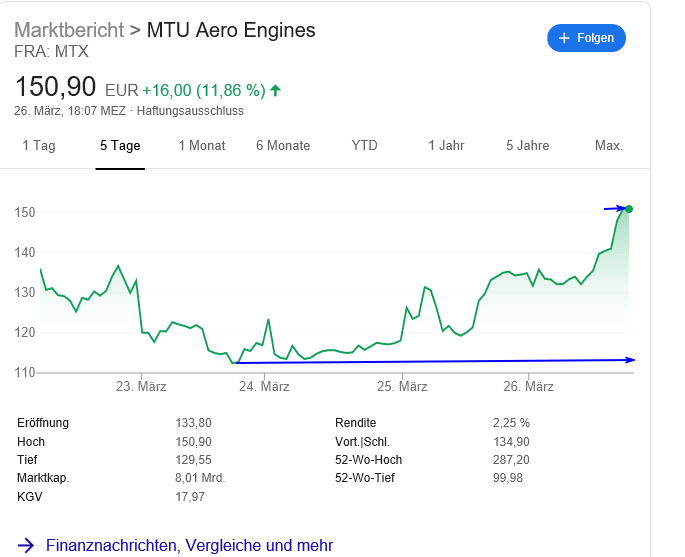685x557 pixels.
Task: Select the 5 Tage tab
Action: pos(120,146)
